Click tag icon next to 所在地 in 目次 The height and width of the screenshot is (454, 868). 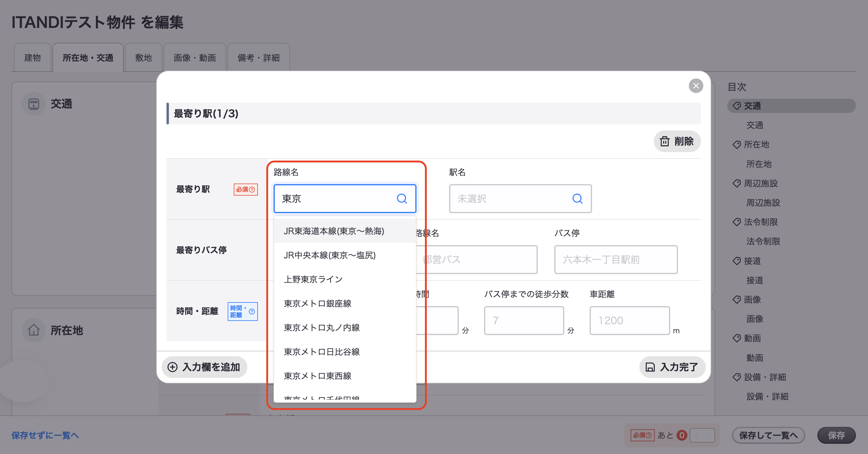pos(737,145)
